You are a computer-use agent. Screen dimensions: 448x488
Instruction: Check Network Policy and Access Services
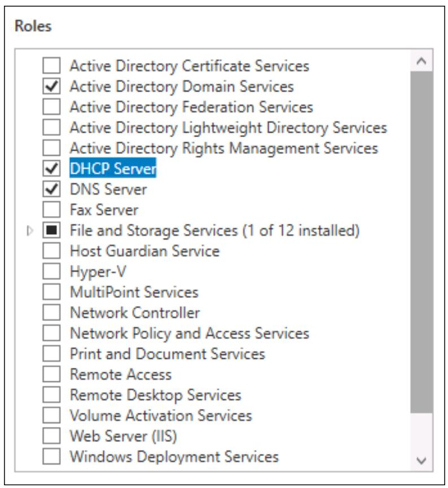[x=51, y=333]
